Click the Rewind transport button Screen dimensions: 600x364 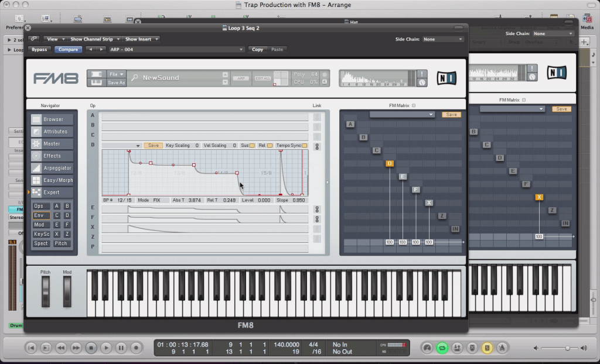(61, 348)
